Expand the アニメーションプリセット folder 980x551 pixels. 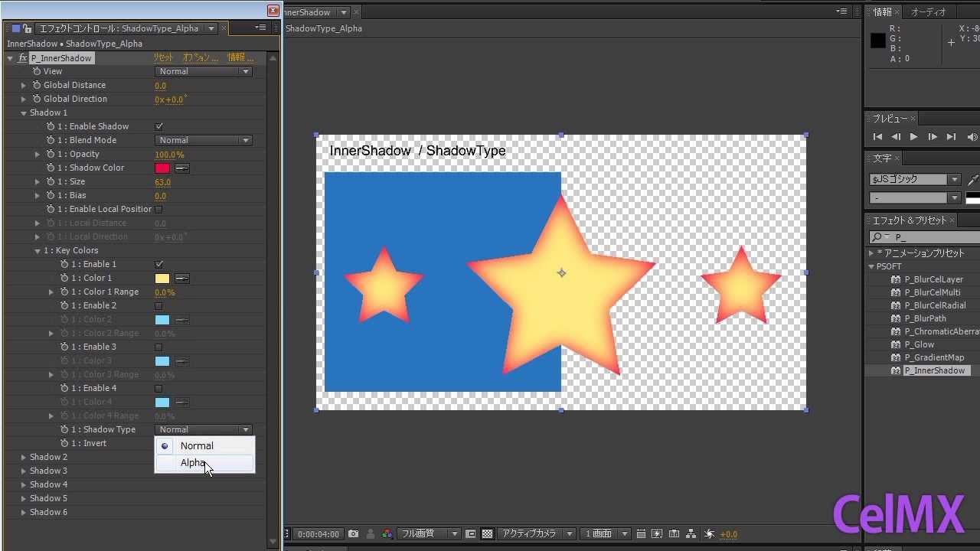pyautogui.click(x=871, y=253)
